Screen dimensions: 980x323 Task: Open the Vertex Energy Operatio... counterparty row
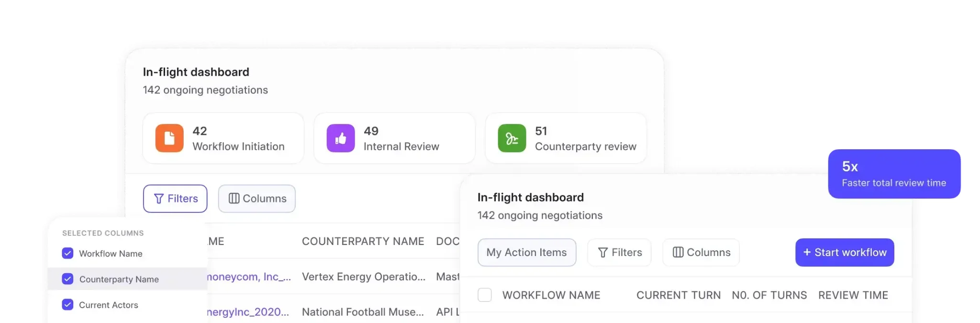tap(364, 277)
